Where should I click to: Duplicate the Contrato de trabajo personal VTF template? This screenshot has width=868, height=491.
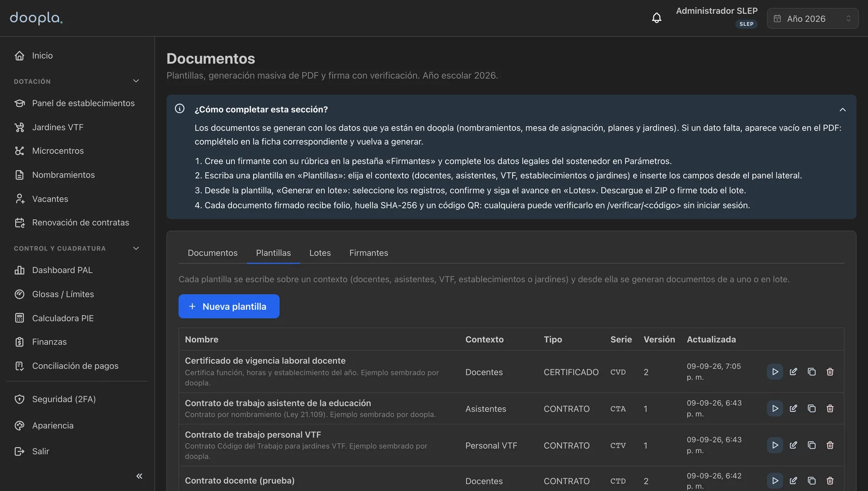(812, 445)
